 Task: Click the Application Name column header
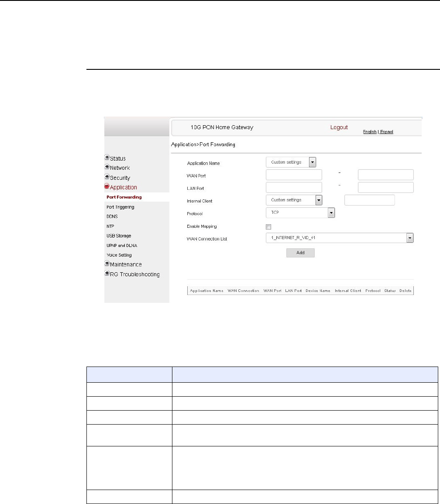(x=206, y=291)
